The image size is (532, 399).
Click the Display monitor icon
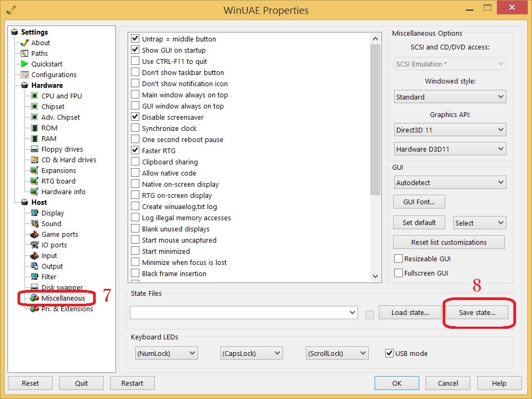click(x=34, y=213)
